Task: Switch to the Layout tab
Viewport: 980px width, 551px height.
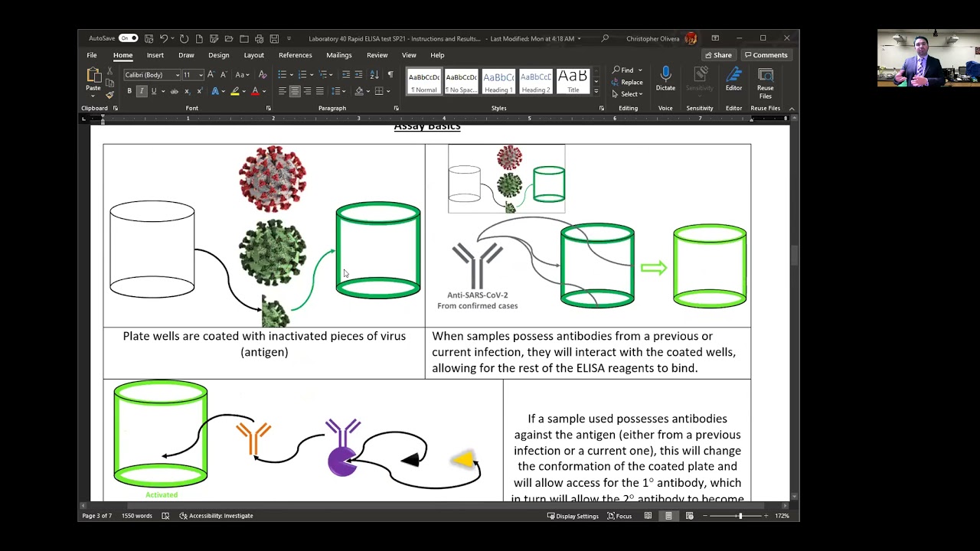Action: tap(253, 55)
